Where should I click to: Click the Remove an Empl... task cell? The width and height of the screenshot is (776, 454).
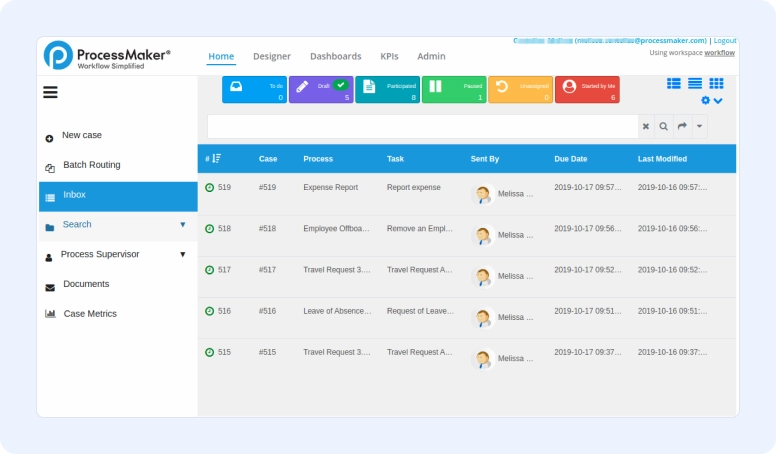[420, 229]
